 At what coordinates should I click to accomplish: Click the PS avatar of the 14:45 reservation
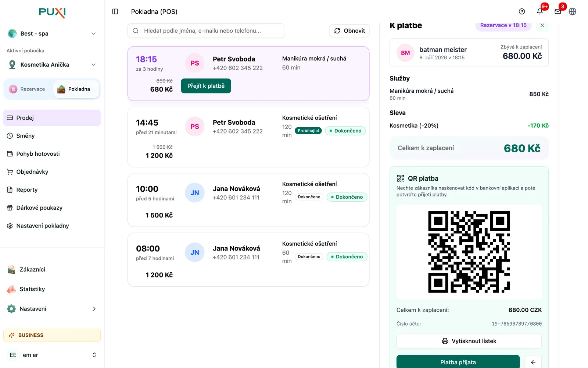pos(195,127)
